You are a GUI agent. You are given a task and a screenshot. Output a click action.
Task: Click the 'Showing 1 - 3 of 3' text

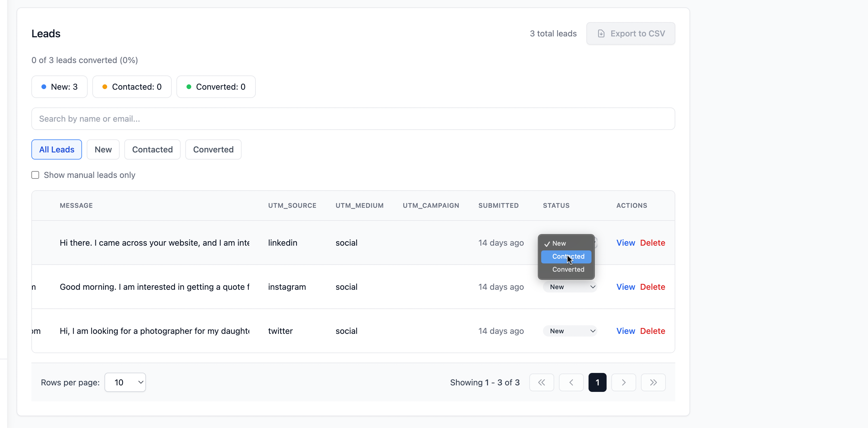point(485,382)
